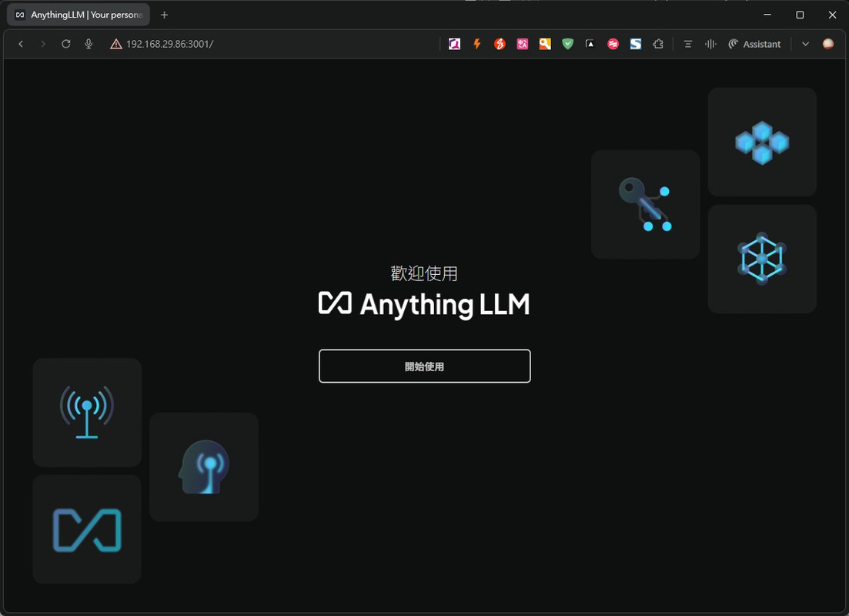Click the dark letter-A extension icon
The height and width of the screenshot is (616, 849).
click(590, 44)
